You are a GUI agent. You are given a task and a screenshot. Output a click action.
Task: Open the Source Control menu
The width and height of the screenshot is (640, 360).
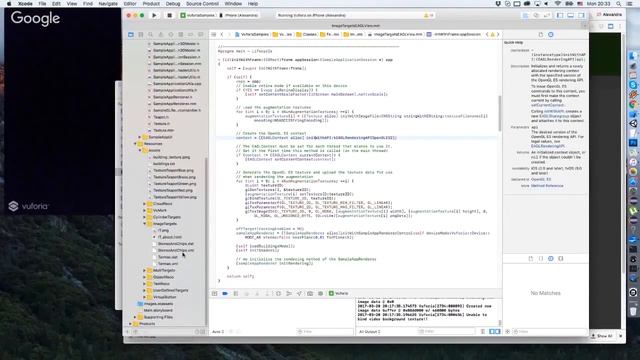click(202, 4)
